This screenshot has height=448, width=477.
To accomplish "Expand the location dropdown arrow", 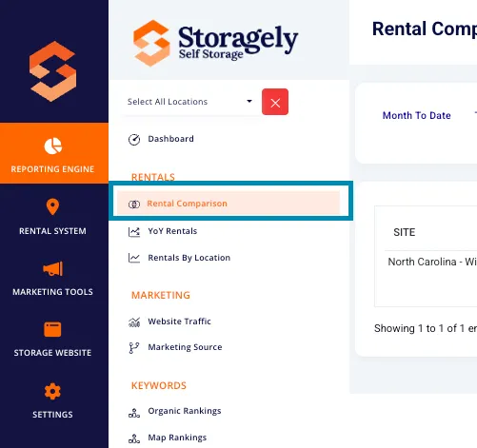I will point(249,101).
